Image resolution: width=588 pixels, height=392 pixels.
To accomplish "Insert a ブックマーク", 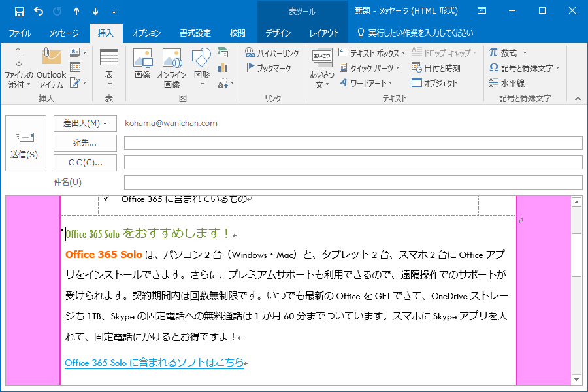I will point(269,68).
